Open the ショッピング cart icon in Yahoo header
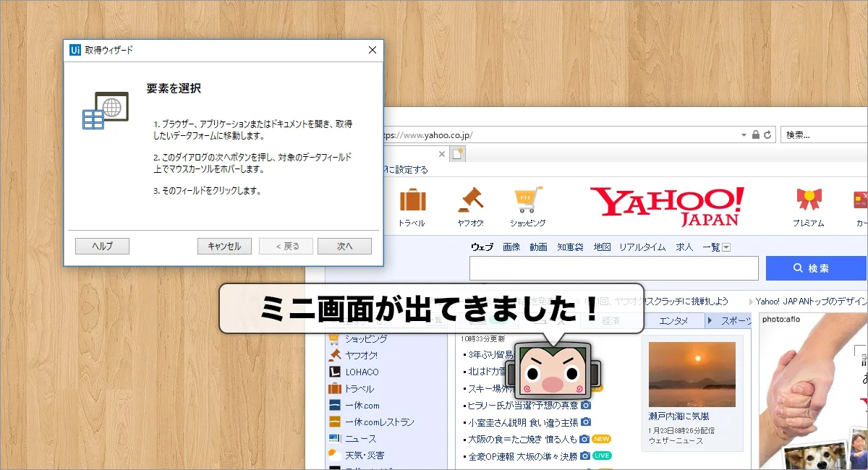 coord(528,199)
